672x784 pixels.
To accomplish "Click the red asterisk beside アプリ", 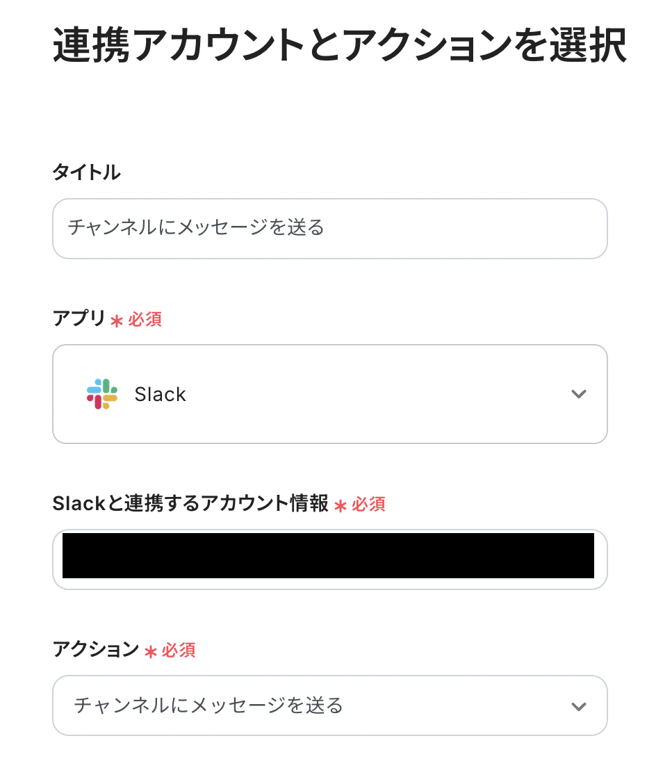I will pos(117,320).
